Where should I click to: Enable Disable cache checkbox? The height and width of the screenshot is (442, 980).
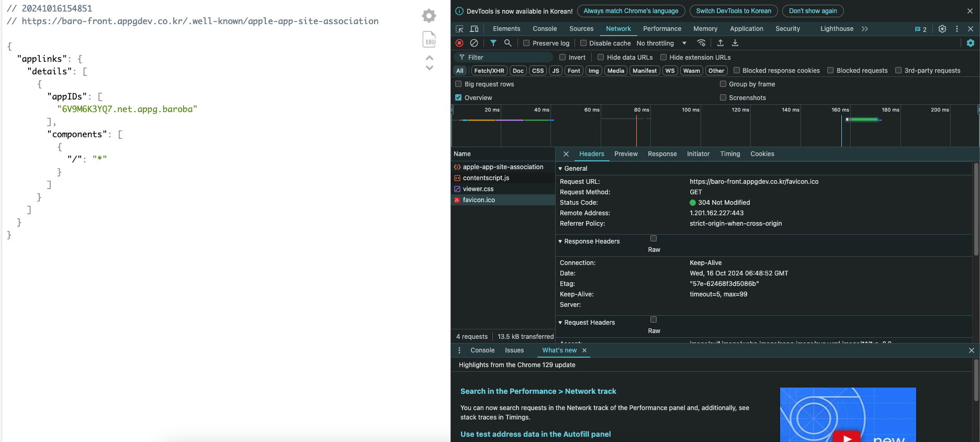point(583,43)
